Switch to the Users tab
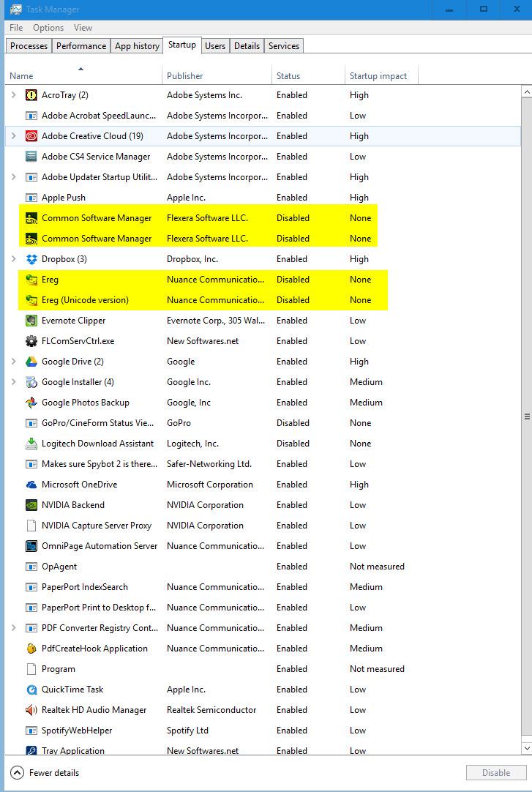The height and width of the screenshot is (792, 532). (215, 46)
